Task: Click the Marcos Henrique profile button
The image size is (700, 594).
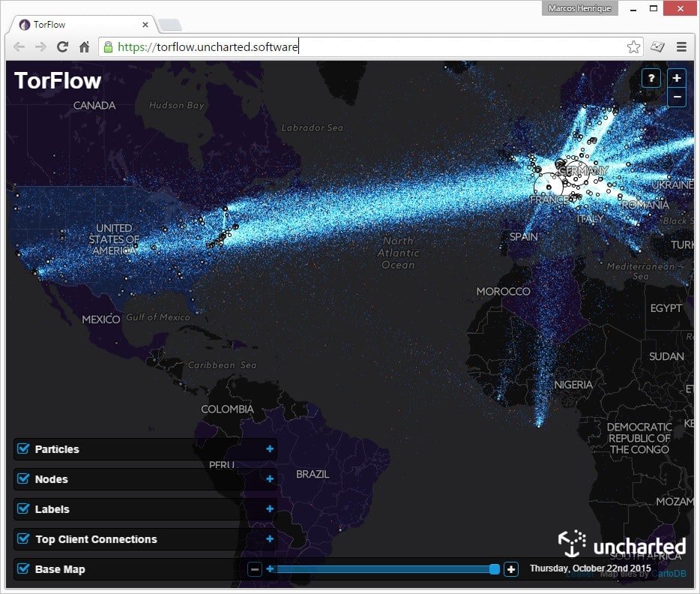Action: [579, 8]
